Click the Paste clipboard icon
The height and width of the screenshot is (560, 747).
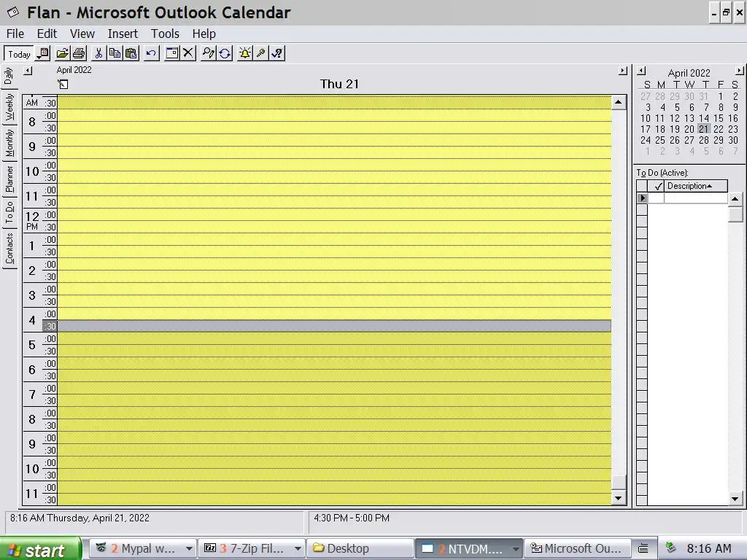click(131, 54)
